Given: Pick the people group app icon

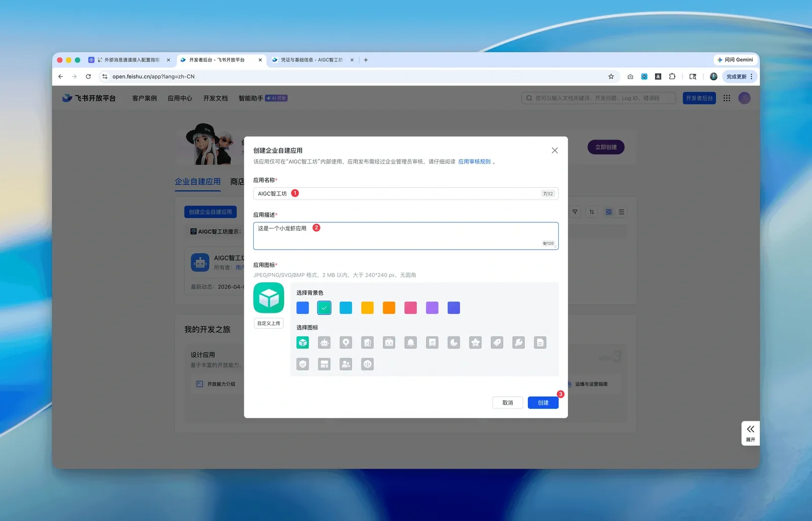Looking at the screenshot, I should click(x=346, y=364).
